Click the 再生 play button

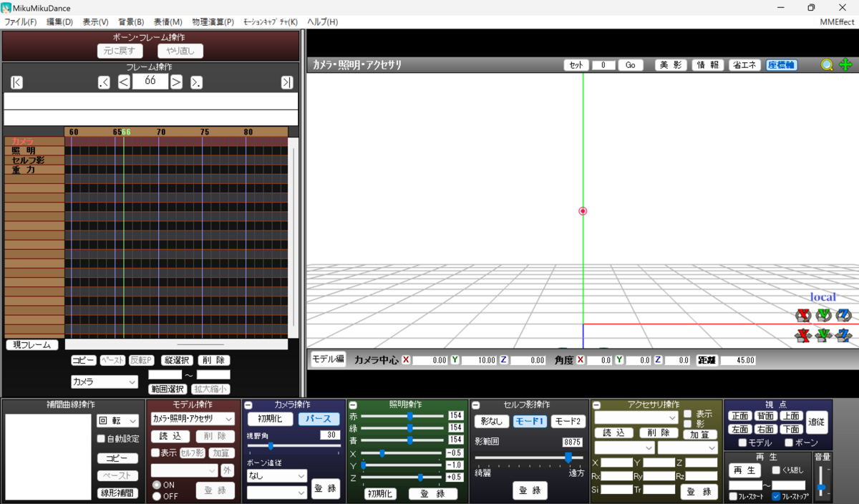(745, 470)
